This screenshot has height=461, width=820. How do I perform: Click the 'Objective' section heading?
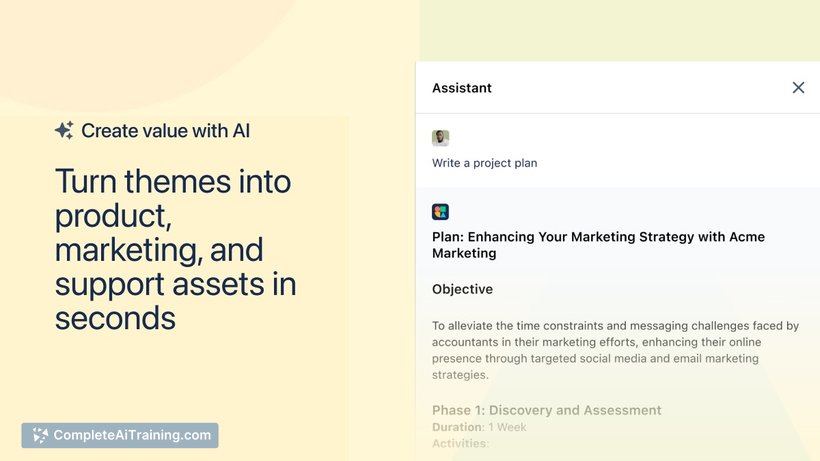[462, 289]
